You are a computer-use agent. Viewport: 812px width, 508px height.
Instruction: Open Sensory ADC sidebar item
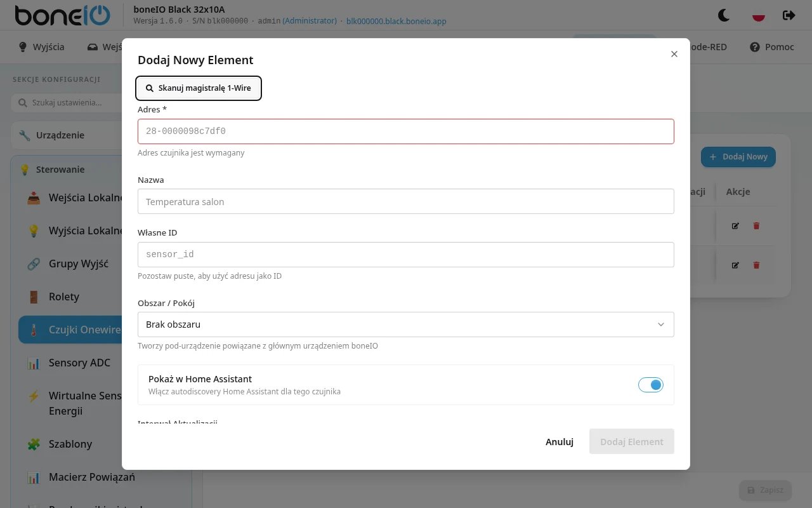[70, 363]
